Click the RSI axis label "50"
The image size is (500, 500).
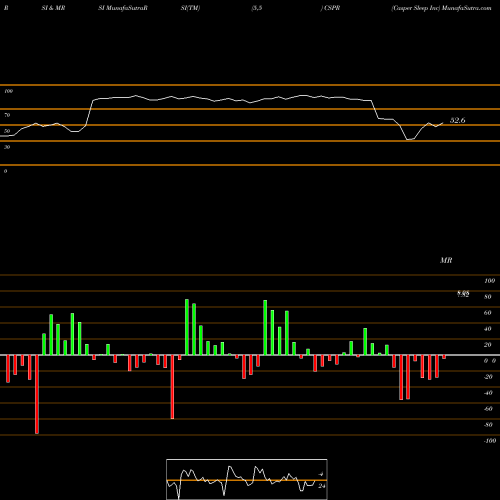point(7,131)
